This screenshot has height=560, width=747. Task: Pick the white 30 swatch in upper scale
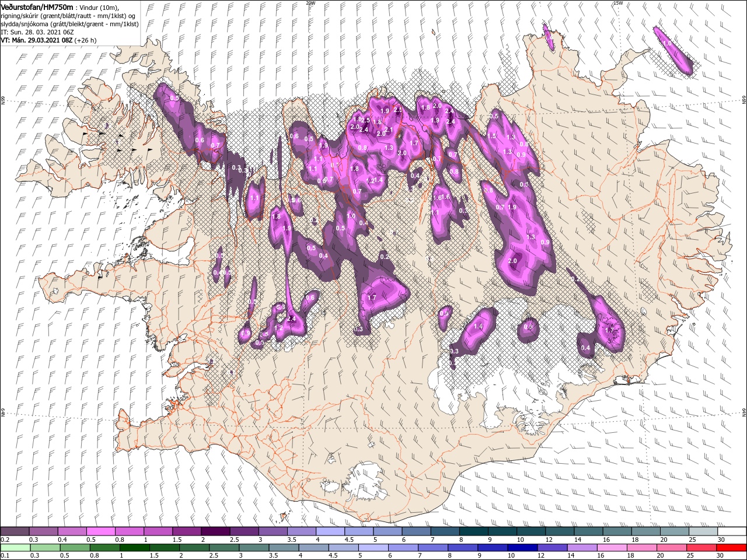pos(732,531)
